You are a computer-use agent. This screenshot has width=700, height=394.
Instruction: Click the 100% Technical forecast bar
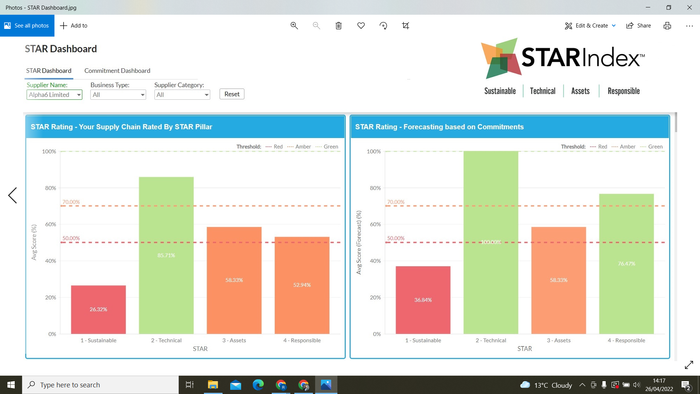(491, 242)
